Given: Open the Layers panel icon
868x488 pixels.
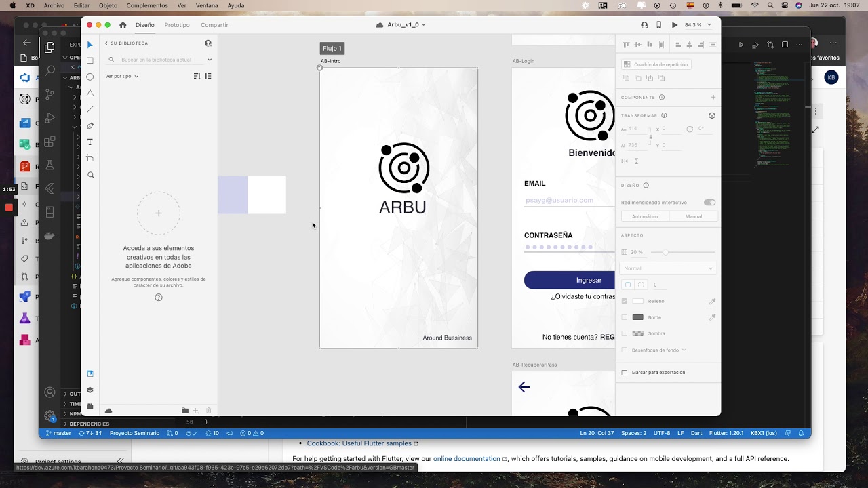Looking at the screenshot, I should pyautogui.click(x=90, y=390).
